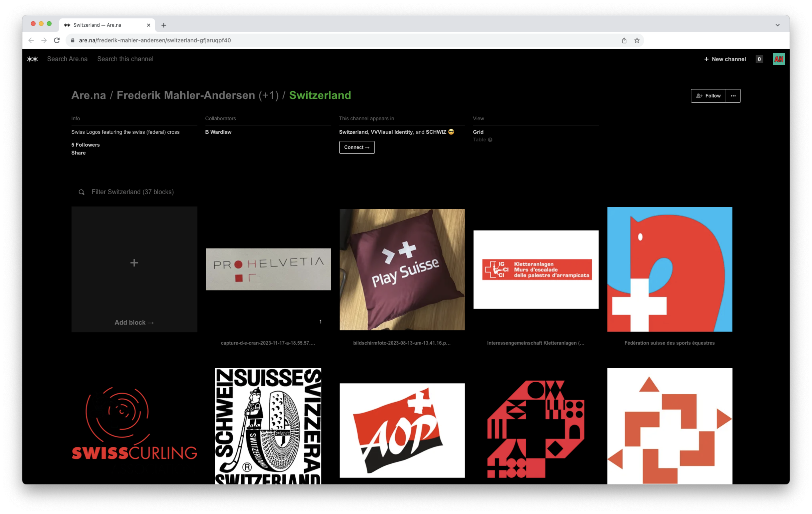Click the Are.na asterisk logo icon
The height and width of the screenshot is (514, 812).
coord(32,59)
